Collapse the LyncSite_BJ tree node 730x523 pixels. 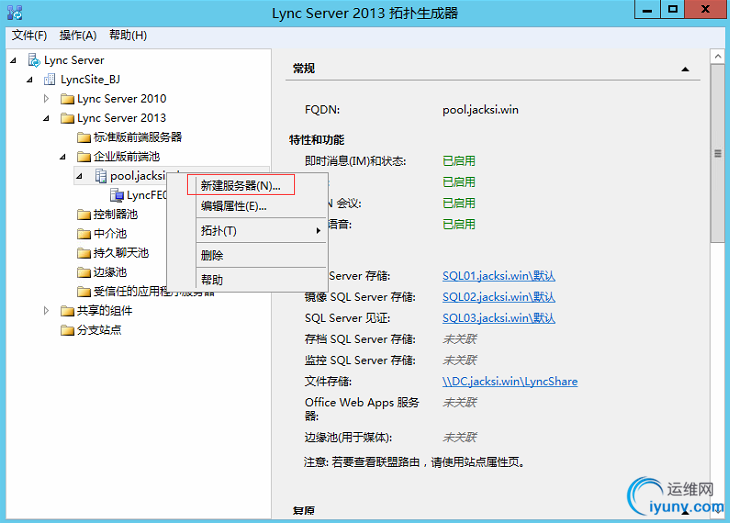(x=30, y=80)
